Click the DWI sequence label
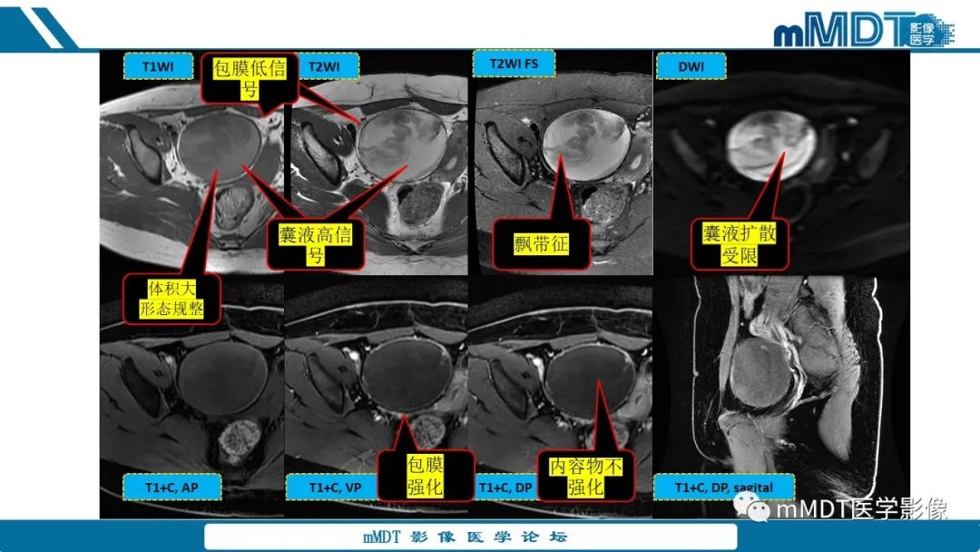This screenshot has width=980, height=552. point(691,66)
